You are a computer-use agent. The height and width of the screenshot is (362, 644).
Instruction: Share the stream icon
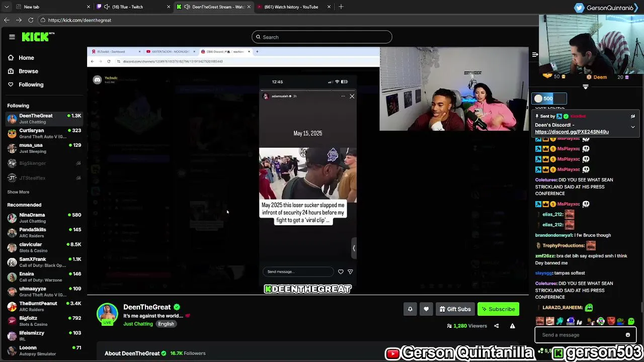[x=496, y=326]
